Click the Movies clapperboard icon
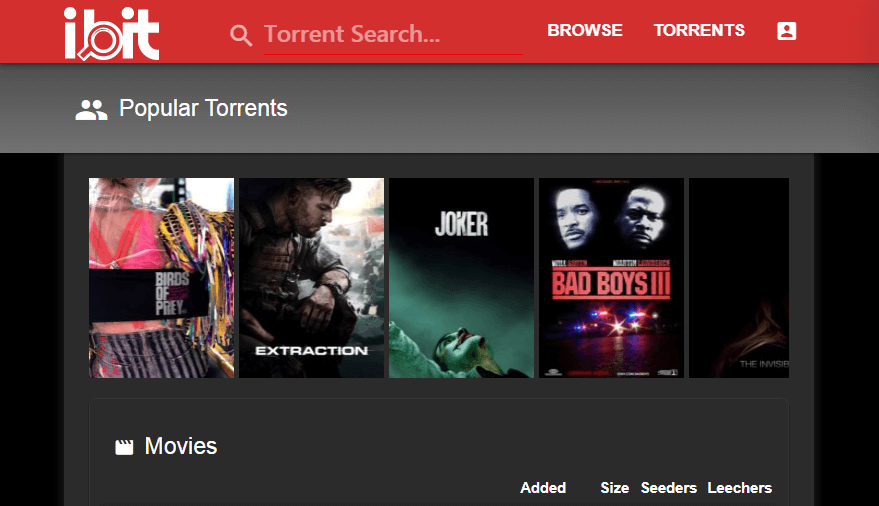This screenshot has width=879, height=506. tap(124, 447)
